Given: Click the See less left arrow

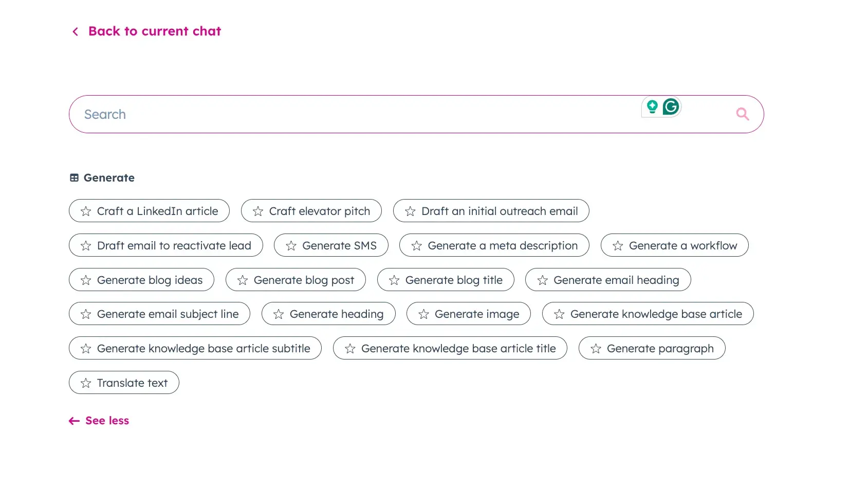Looking at the screenshot, I should 75,421.
